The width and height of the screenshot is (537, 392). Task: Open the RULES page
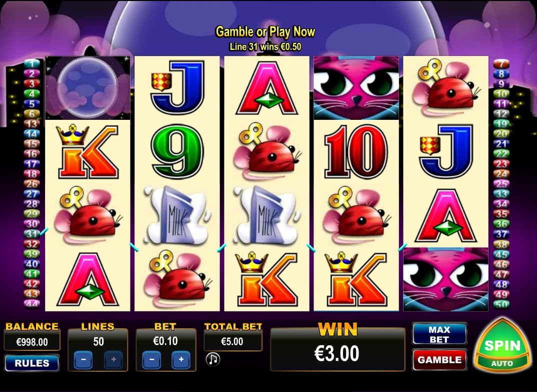(32, 363)
